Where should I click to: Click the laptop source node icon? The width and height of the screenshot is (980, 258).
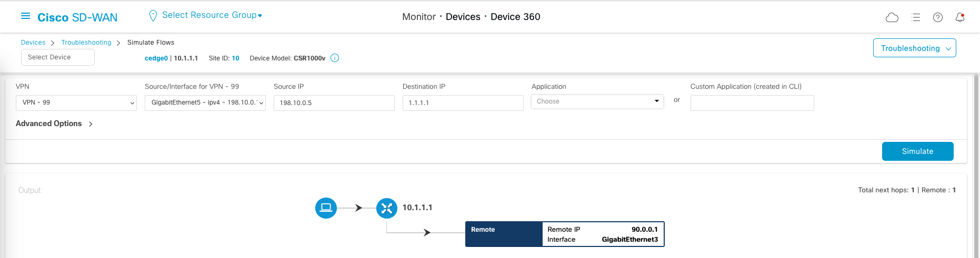pos(326,208)
